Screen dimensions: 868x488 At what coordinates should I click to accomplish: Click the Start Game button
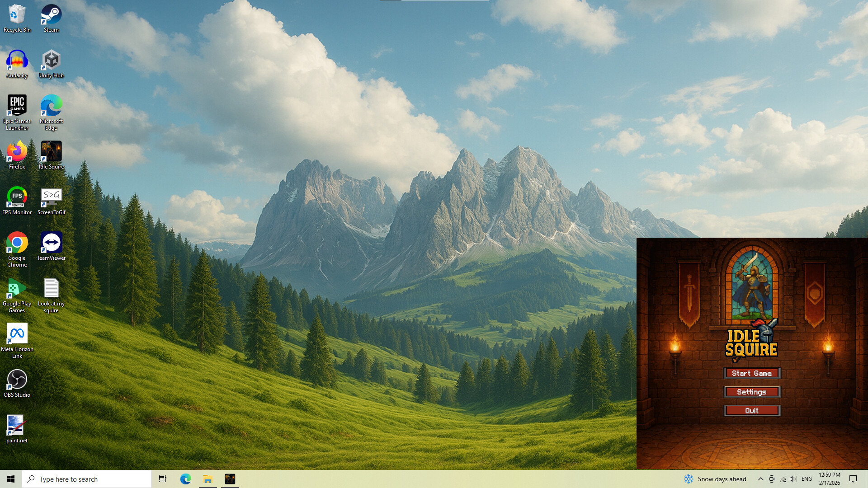pyautogui.click(x=752, y=373)
